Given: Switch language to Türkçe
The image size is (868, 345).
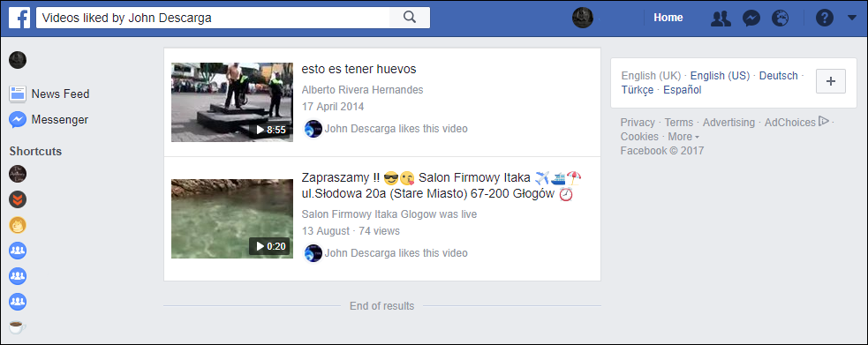Looking at the screenshot, I should (638, 90).
